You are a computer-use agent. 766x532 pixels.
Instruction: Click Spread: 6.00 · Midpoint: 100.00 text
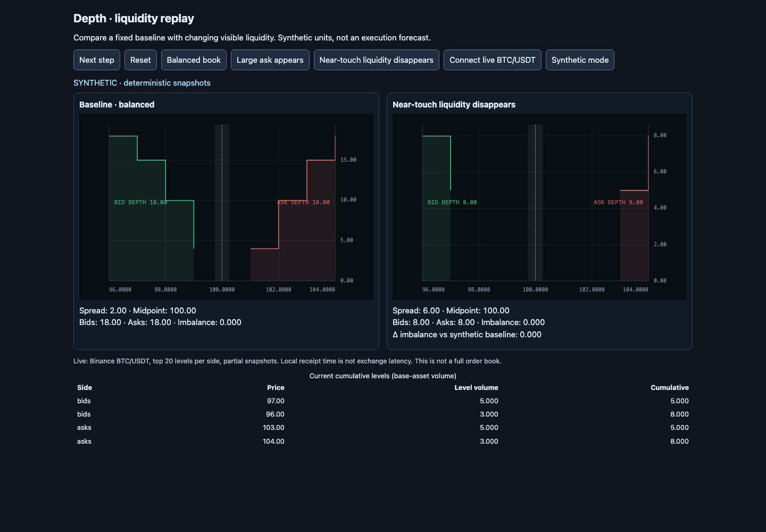(451, 311)
